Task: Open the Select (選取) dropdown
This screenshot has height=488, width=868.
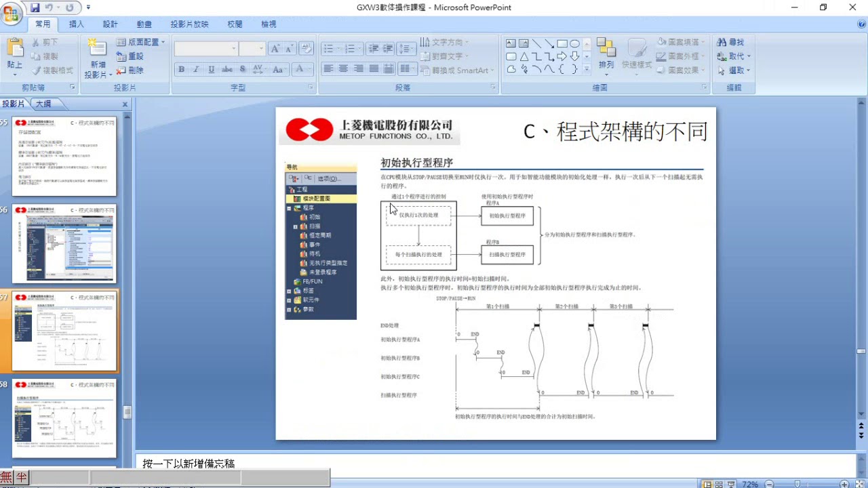Action: (735, 70)
